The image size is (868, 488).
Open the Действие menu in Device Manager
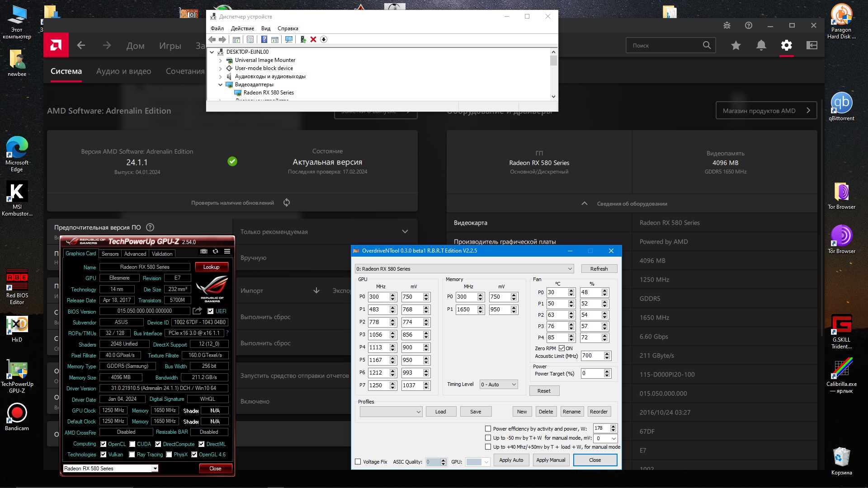(242, 28)
